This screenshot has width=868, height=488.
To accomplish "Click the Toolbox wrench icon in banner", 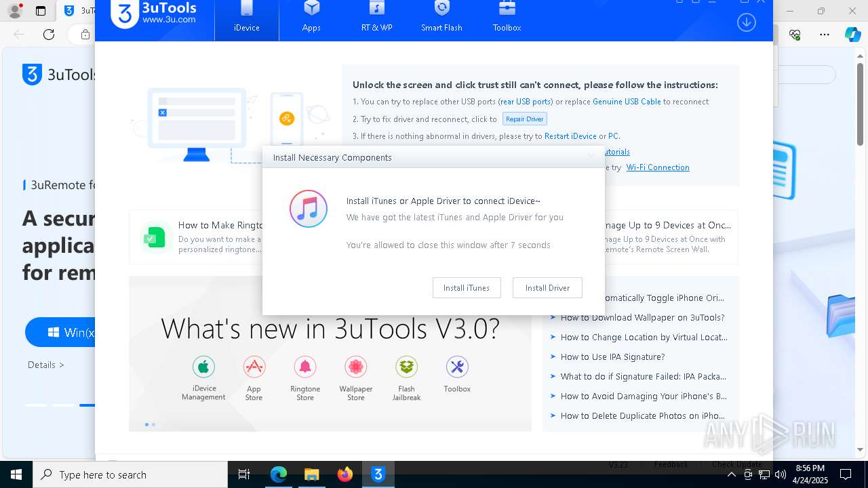I will [457, 367].
